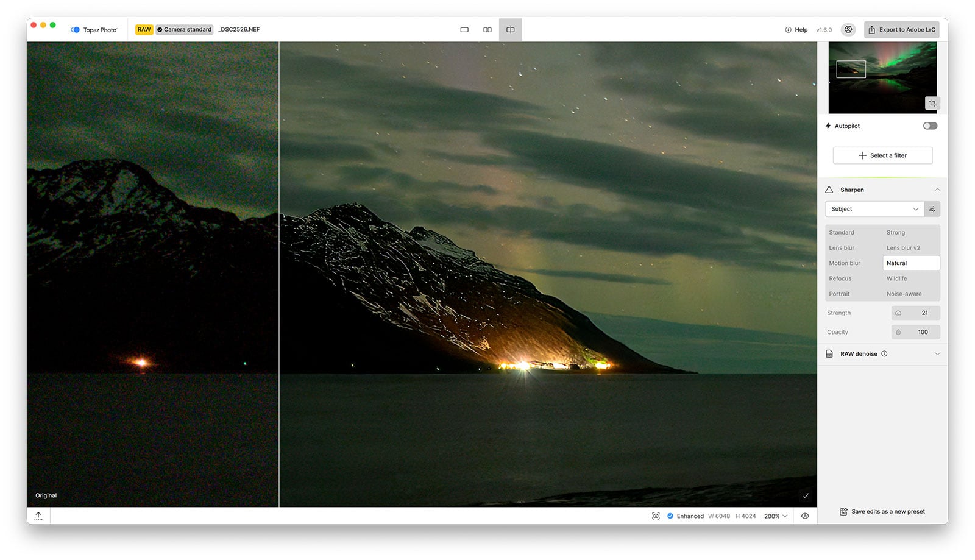Screen dimensions: 975x560
Task: Switch to single image view icon
Action: (464, 29)
